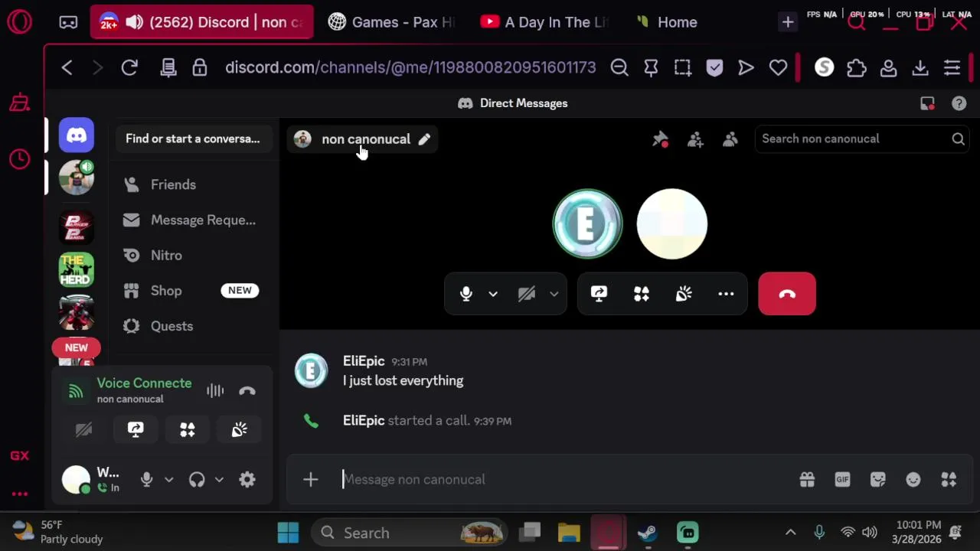Go back in the browser
The height and width of the screenshot is (551, 980).
(x=67, y=68)
